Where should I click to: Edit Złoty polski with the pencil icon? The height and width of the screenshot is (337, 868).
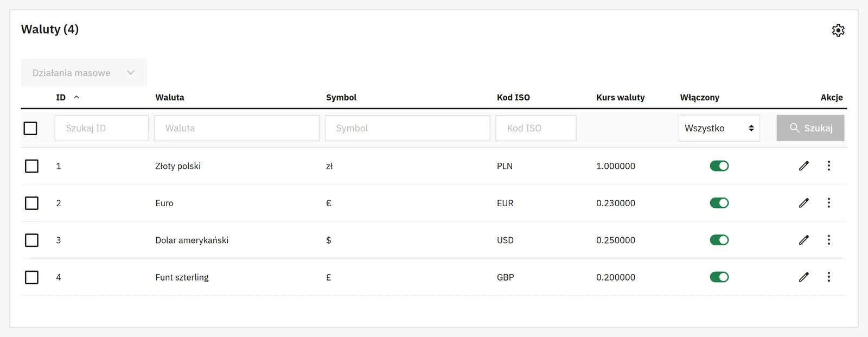point(804,166)
